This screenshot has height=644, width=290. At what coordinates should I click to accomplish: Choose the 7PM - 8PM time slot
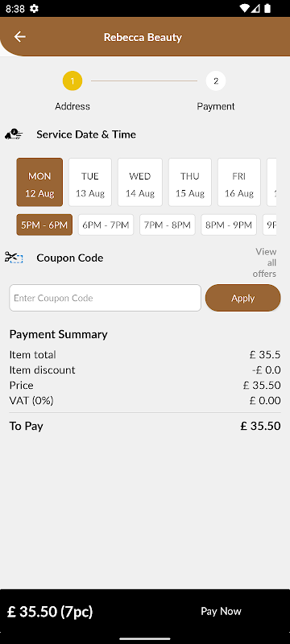pos(168,225)
